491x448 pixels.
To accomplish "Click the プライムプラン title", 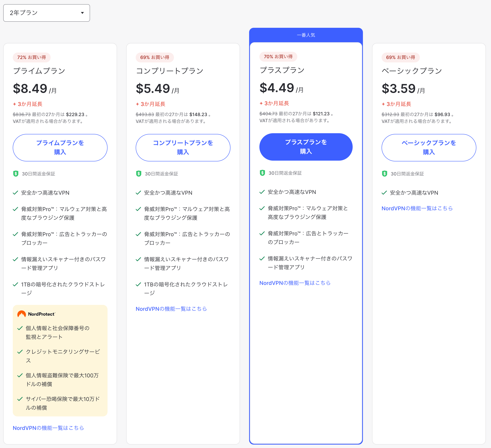I will coord(39,71).
